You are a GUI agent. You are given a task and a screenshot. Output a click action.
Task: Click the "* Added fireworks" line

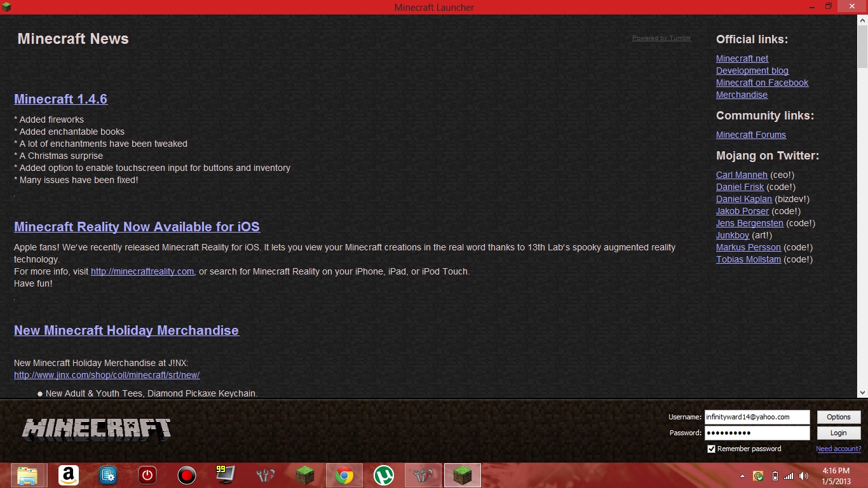pos(49,119)
